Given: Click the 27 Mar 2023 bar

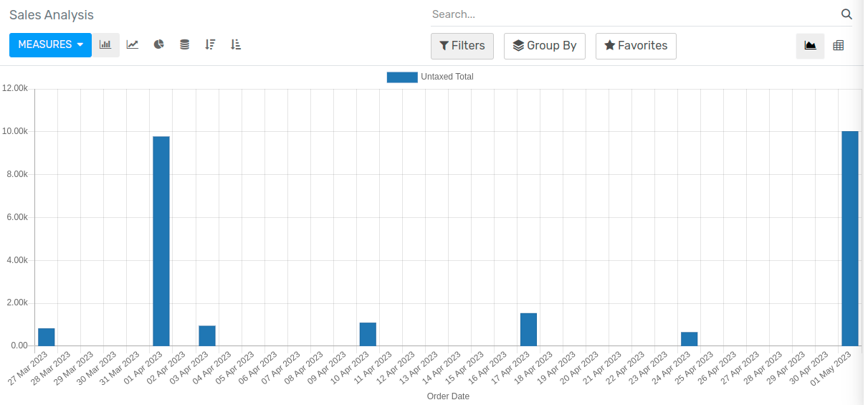Looking at the screenshot, I should tap(47, 337).
